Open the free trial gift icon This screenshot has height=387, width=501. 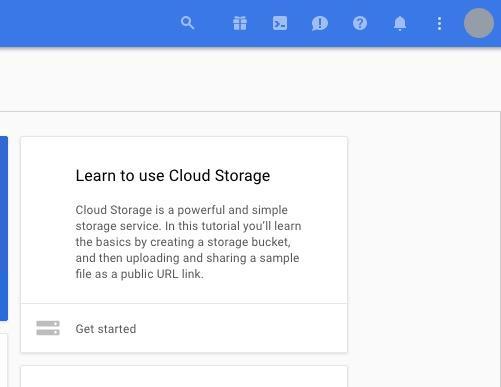point(240,23)
